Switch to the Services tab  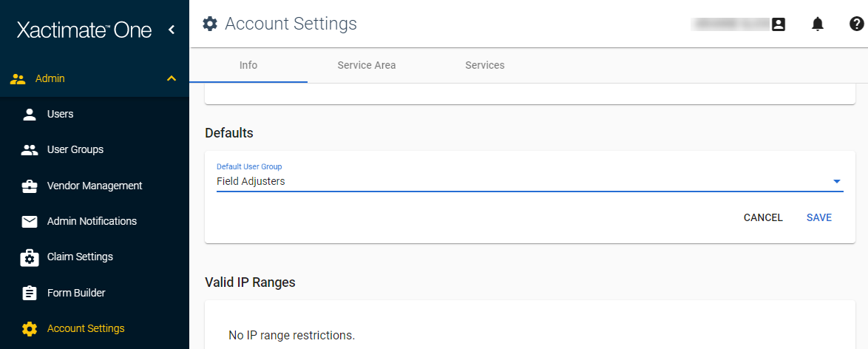tap(485, 65)
